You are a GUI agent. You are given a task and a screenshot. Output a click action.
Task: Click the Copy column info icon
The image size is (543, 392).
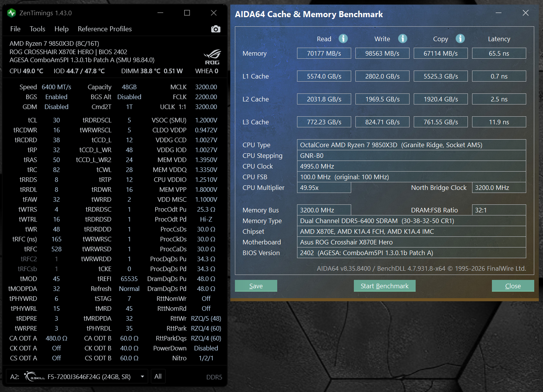(460, 39)
